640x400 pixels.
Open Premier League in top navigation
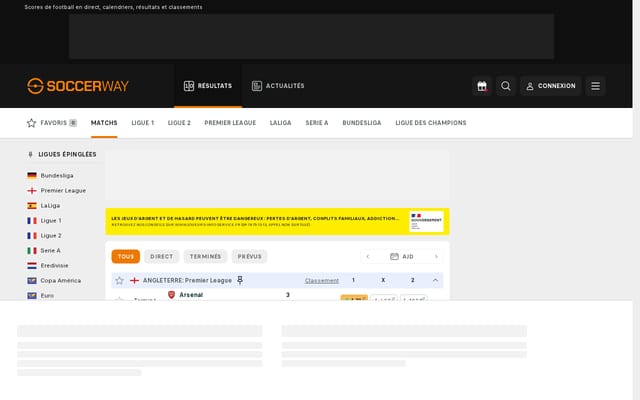(x=230, y=123)
